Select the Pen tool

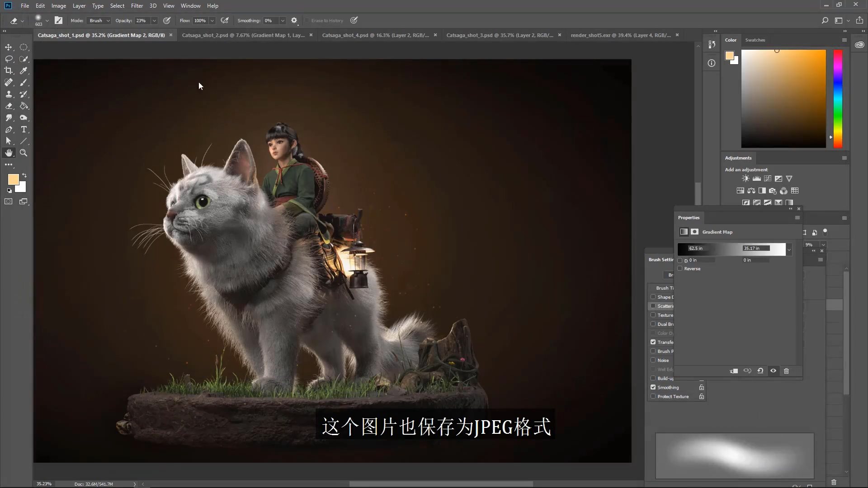9,129
